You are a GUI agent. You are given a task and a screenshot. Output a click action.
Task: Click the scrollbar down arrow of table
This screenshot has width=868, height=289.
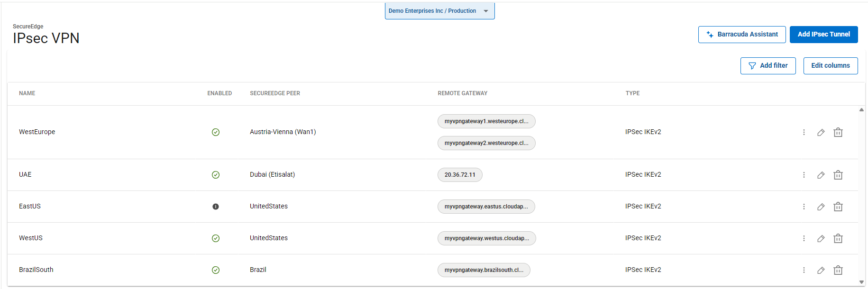pyautogui.click(x=861, y=282)
